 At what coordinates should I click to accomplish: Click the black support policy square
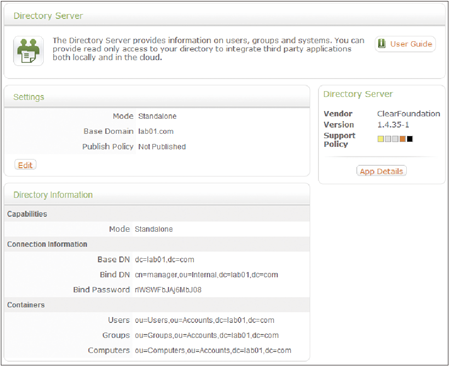click(410, 139)
